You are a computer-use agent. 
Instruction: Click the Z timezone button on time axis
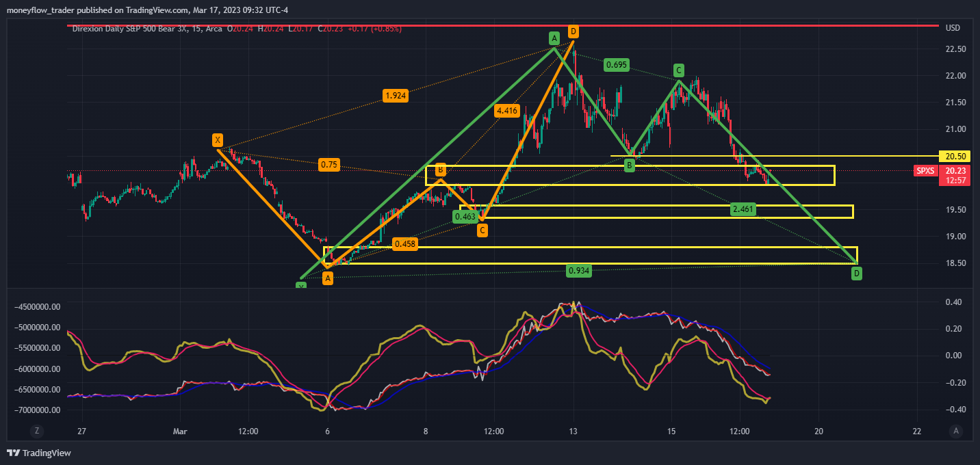37,431
